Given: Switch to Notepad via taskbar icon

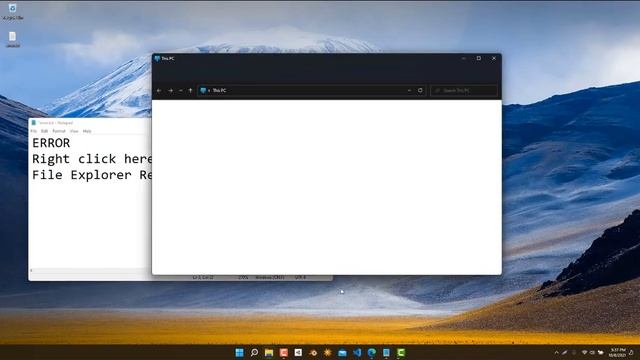Looking at the screenshot, I should coord(387,352).
